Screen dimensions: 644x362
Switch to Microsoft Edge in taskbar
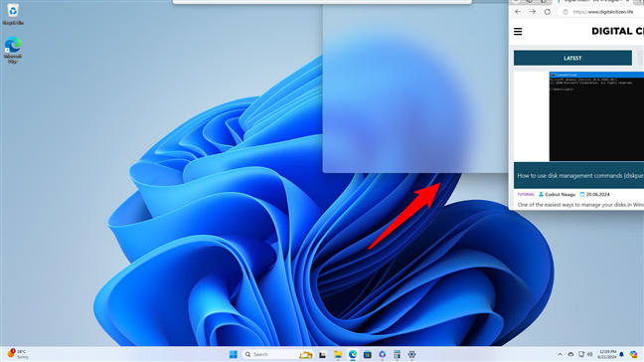click(353, 354)
